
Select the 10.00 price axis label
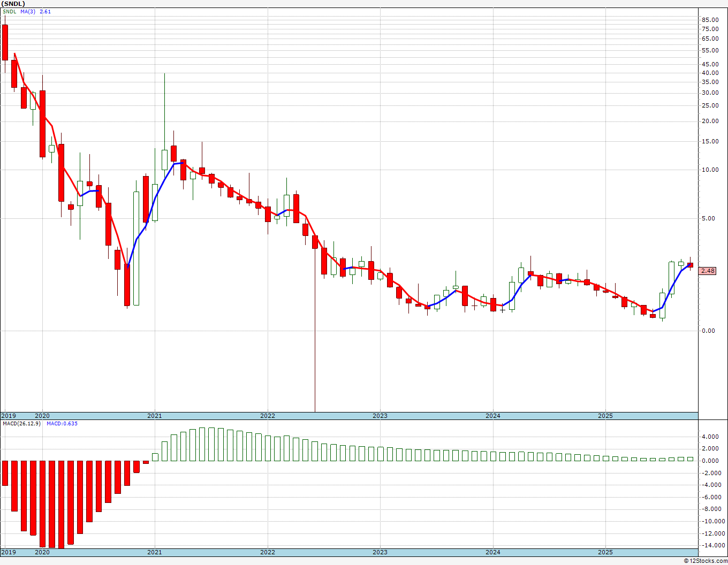[711, 170]
